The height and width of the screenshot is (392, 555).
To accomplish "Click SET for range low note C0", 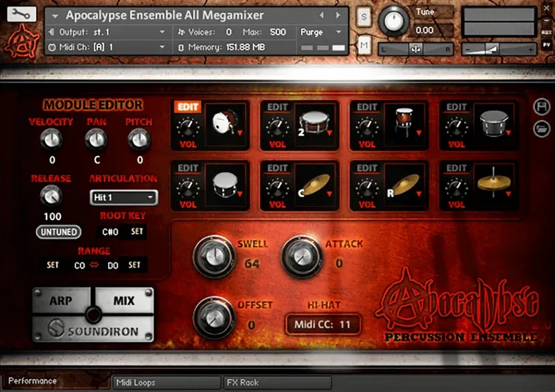I will [53, 265].
